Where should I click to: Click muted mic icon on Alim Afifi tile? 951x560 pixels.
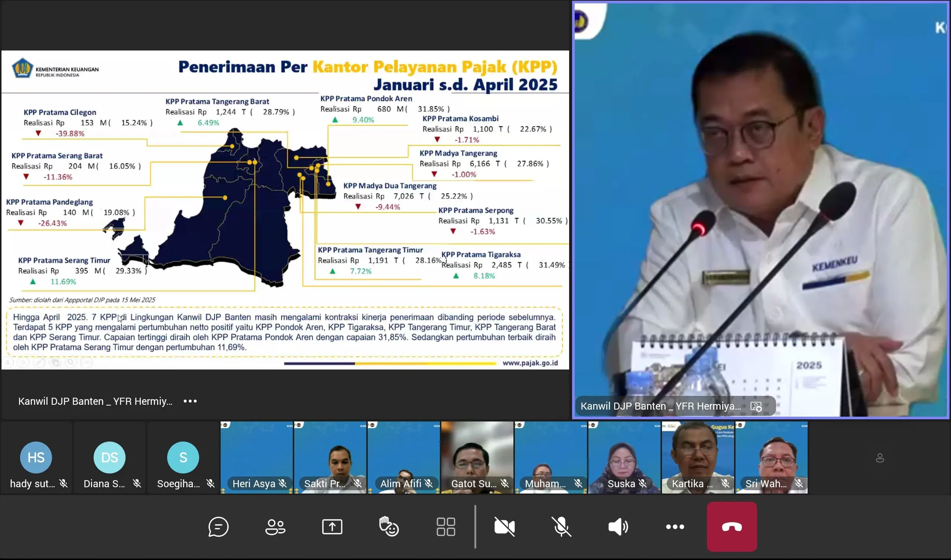[428, 484]
